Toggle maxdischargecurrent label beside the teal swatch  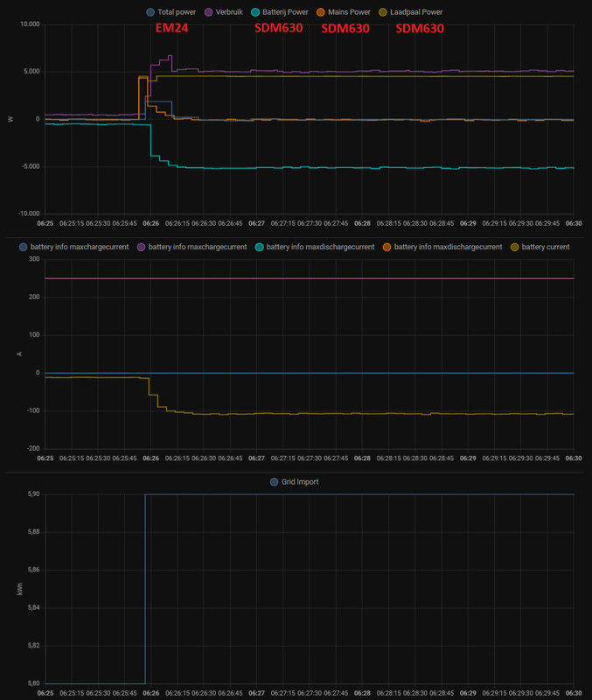320,247
